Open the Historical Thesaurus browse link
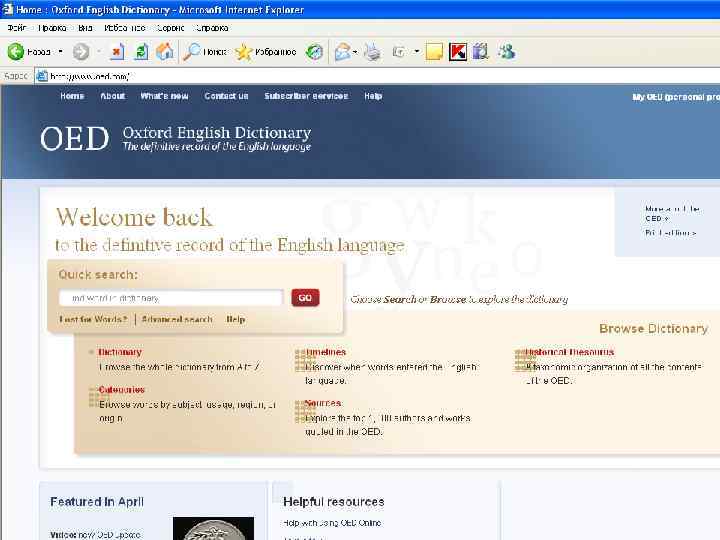720x540 pixels. [x=570, y=352]
